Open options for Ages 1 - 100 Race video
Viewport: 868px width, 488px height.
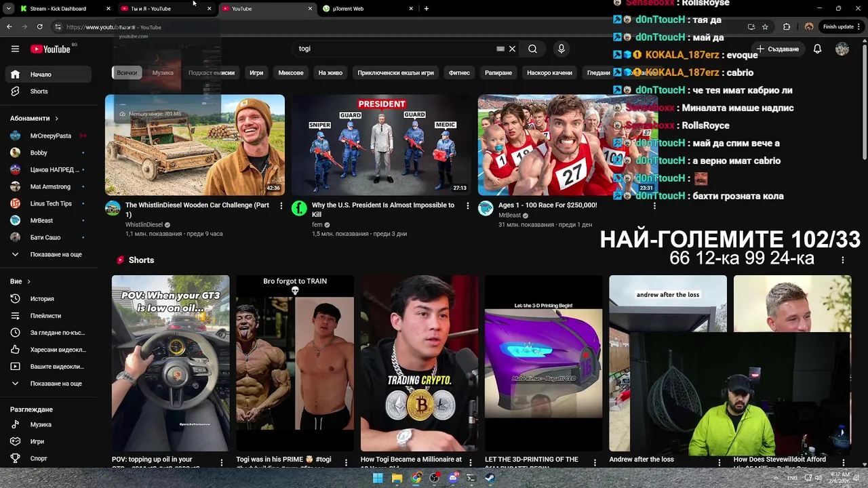coord(654,205)
